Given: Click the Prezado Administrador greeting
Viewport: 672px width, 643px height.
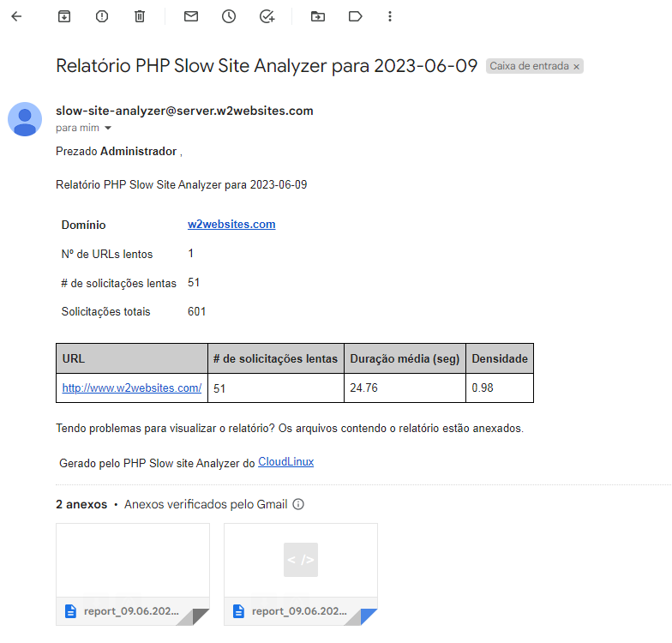Looking at the screenshot, I should pyautogui.click(x=119, y=151).
